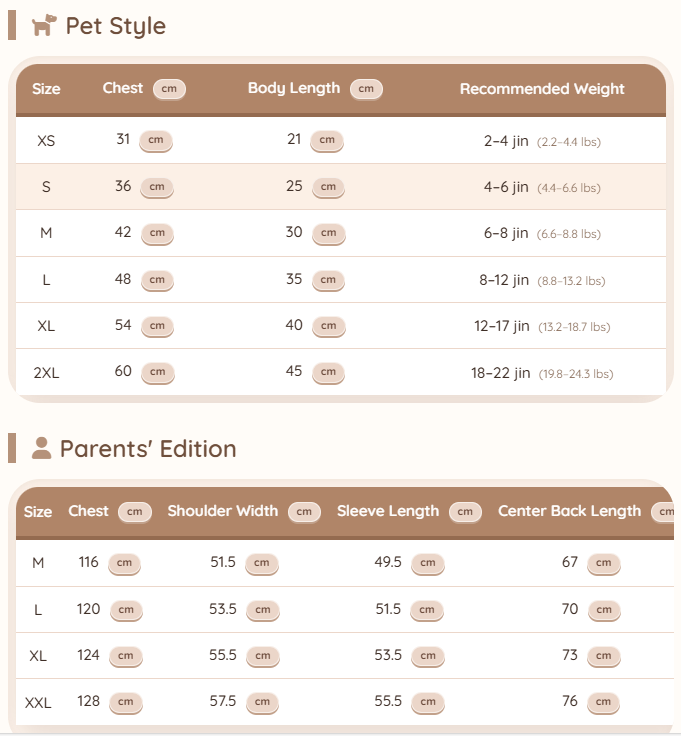Click the Recommended Weight column header

point(542,89)
